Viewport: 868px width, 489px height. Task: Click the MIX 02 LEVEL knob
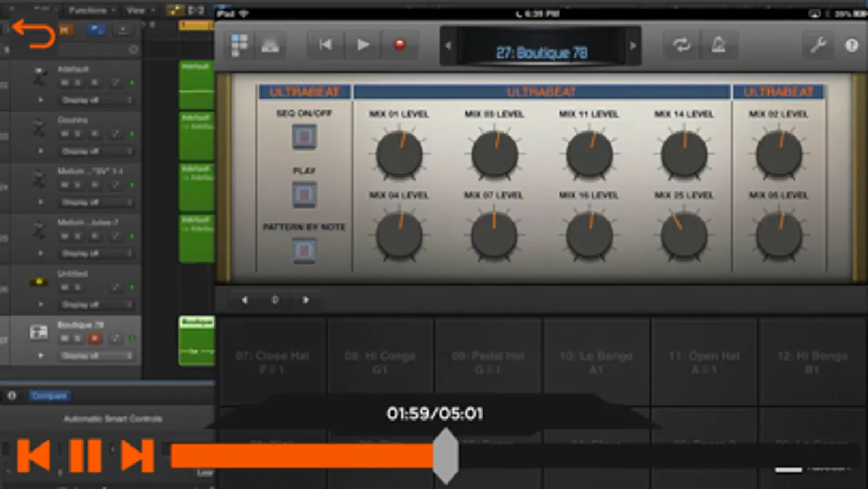click(x=779, y=155)
